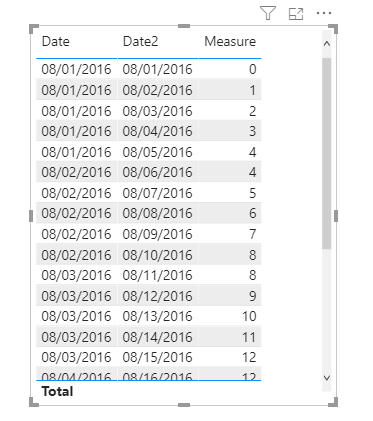
Task: Select Date2 cell 08/08/2016
Action: [157, 213]
